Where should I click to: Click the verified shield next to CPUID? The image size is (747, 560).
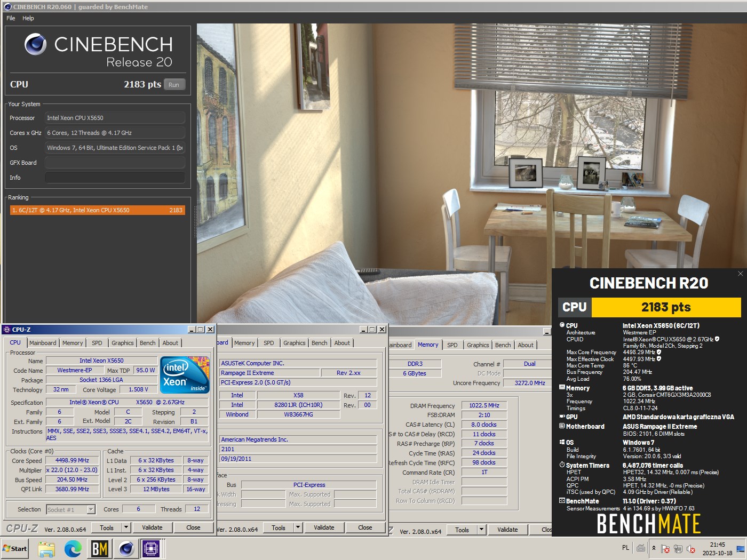pyautogui.click(x=717, y=339)
